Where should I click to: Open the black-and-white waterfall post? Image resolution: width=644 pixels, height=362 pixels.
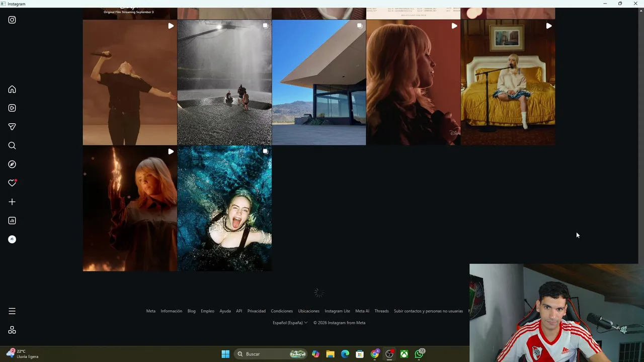click(x=224, y=82)
